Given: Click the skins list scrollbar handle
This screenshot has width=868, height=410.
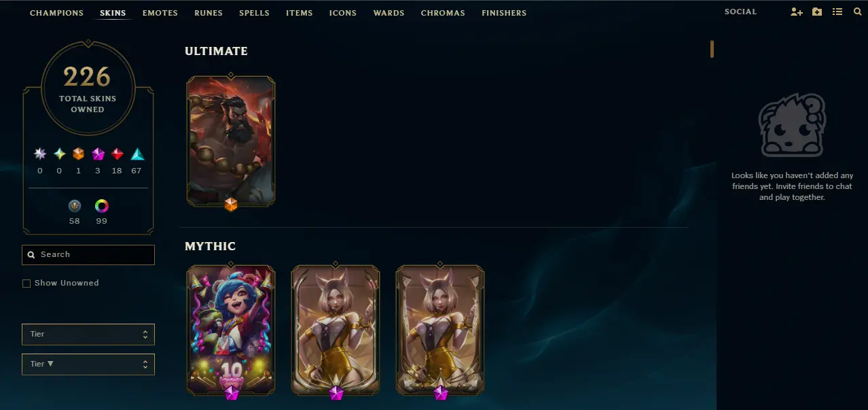Looking at the screenshot, I should [712, 49].
